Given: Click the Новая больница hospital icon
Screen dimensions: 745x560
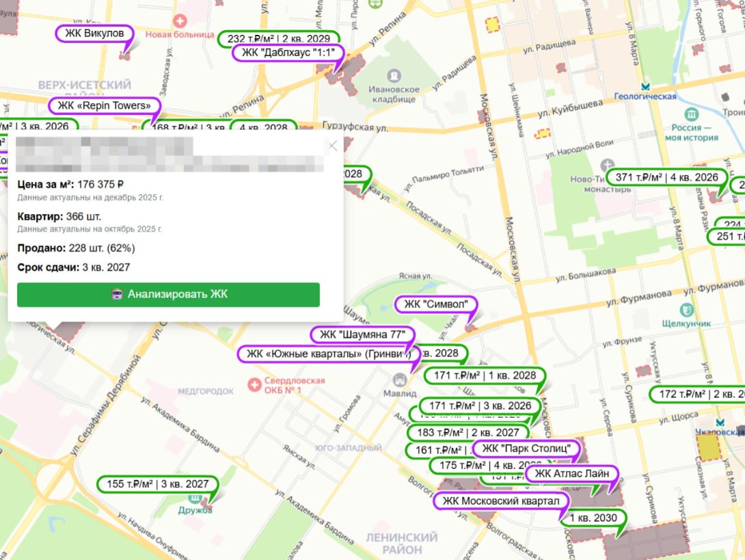Looking at the screenshot, I should point(181,21).
